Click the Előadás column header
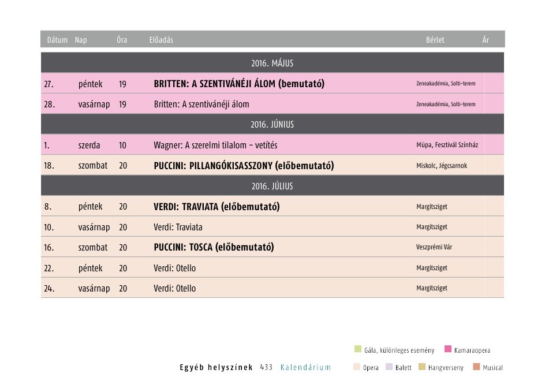The width and height of the screenshot is (545, 392). tap(160, 40)
